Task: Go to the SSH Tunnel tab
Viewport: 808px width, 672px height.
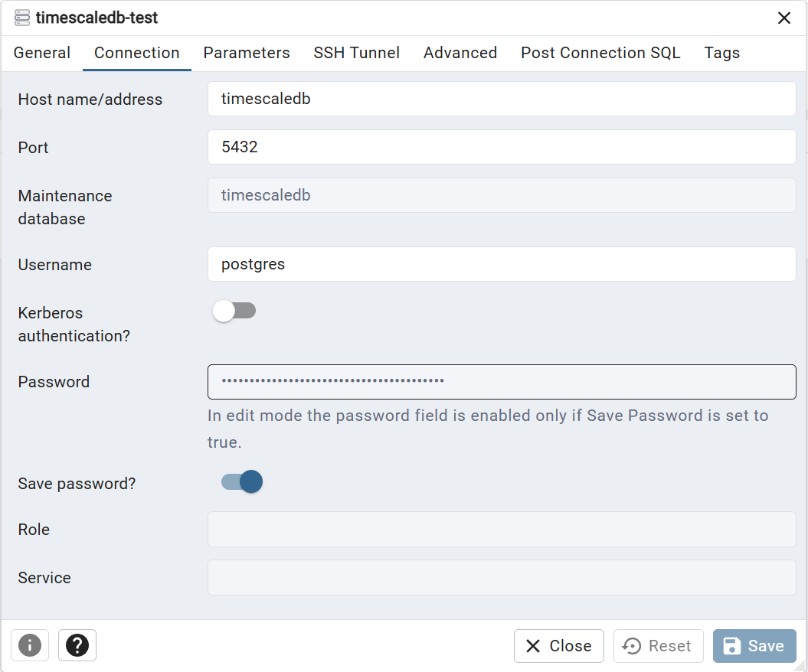Action: [357, 53]
